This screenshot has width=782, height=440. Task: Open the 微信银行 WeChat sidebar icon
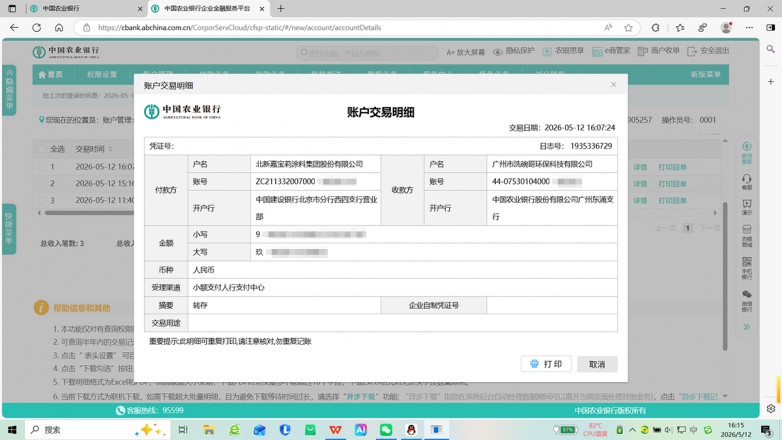[x=747, y=301]
